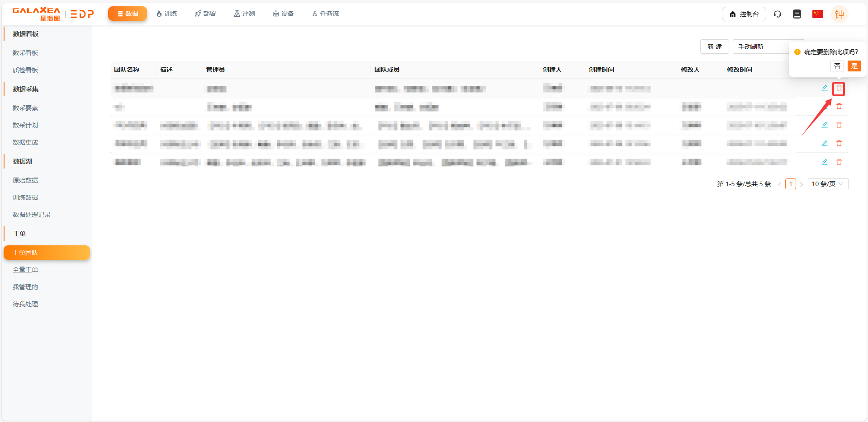Click the delete trash icon in first row
The height and width of the screenshot is (422, 868).
839,88
